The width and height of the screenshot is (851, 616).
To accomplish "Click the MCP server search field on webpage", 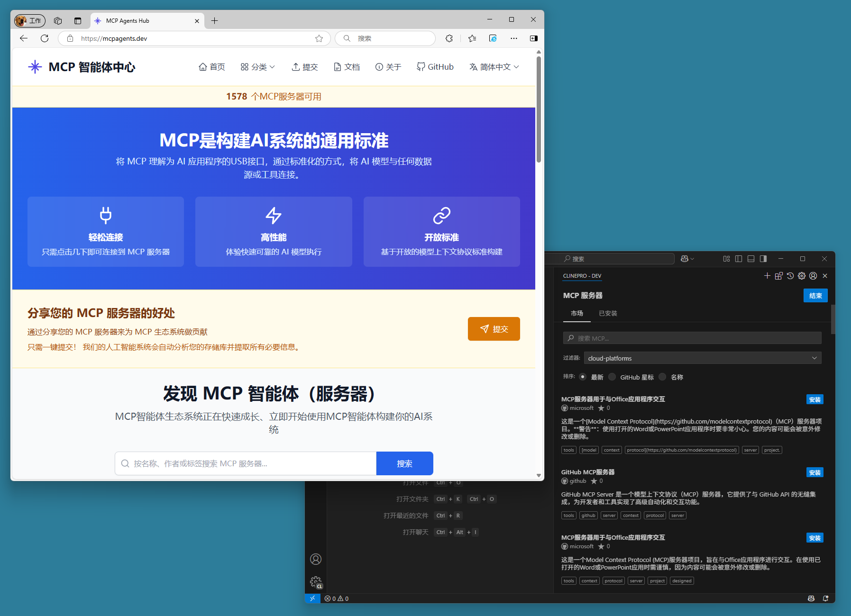I will click(x=246, y=463).
